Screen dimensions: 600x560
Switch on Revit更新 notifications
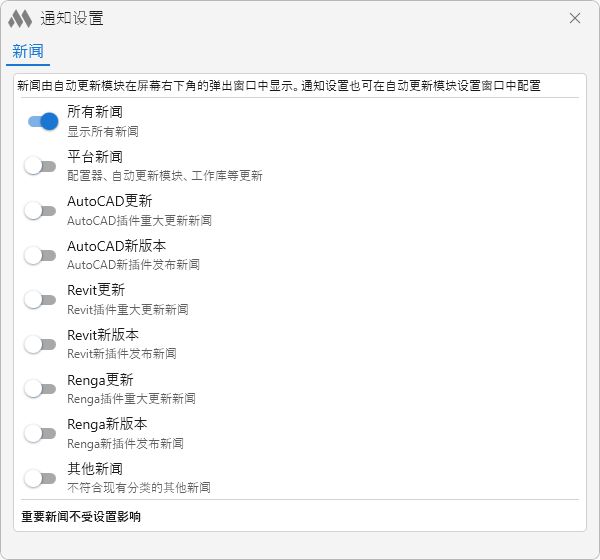click(x=40, y=300)
